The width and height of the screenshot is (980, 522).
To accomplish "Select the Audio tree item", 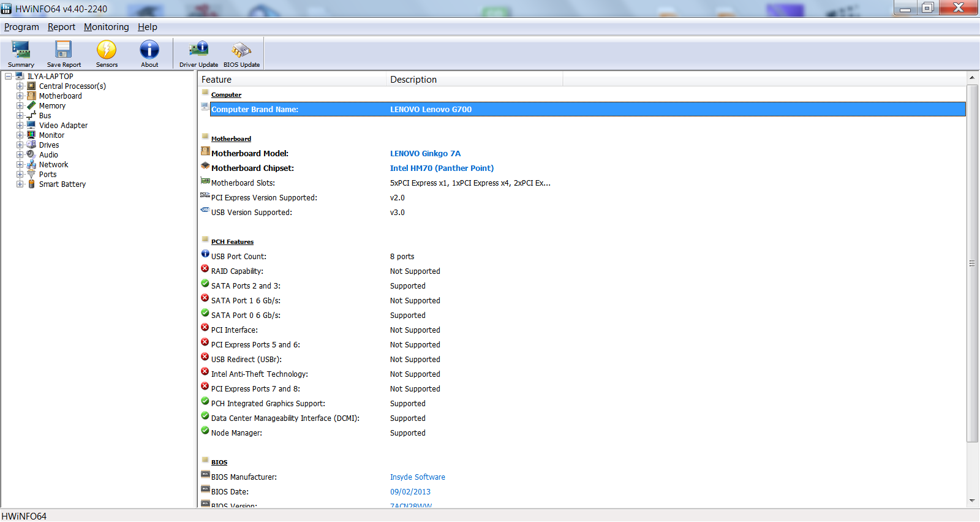I will (x=48, y=155).
